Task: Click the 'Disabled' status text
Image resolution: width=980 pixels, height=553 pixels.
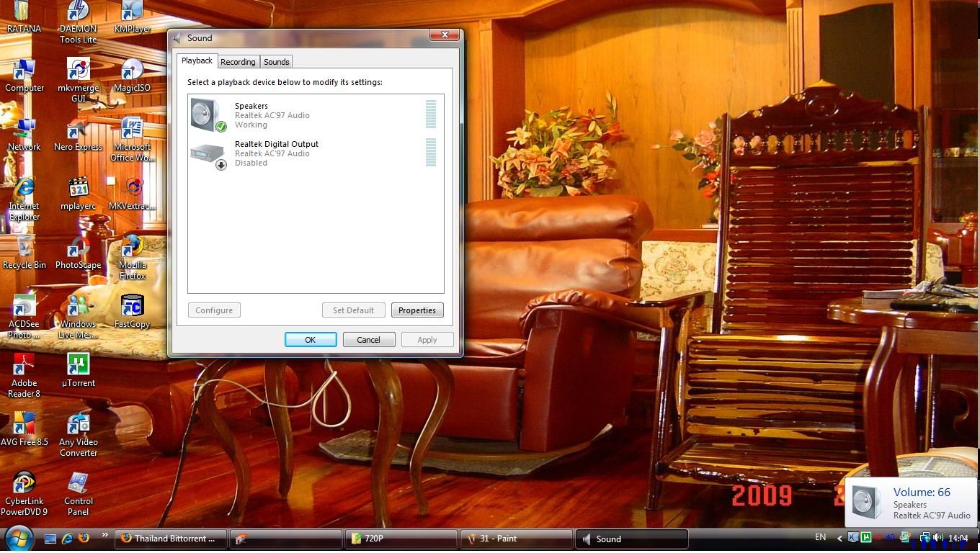Action: tap(251, 163)
